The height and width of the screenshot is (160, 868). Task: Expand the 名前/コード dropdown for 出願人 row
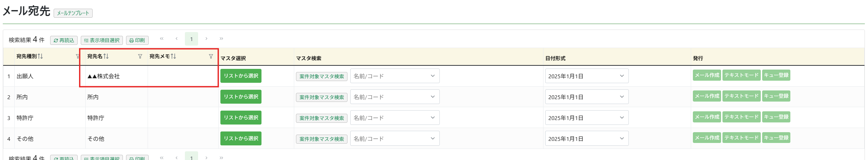tap(395, 76)
